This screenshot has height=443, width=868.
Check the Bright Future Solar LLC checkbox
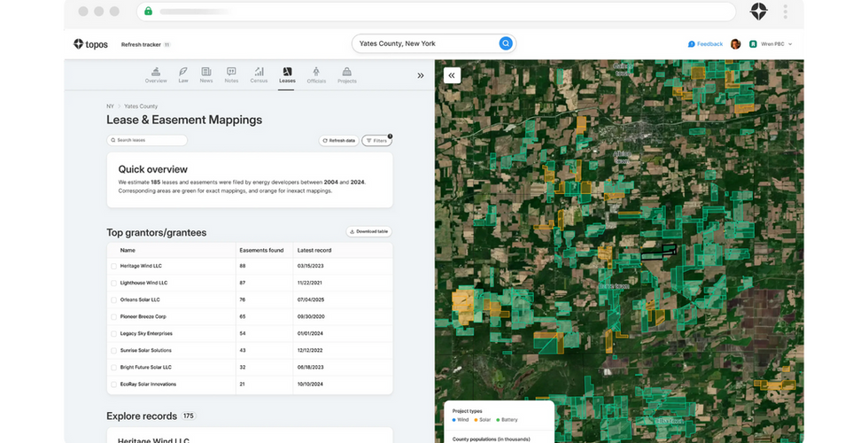click(x=114, y=368)
